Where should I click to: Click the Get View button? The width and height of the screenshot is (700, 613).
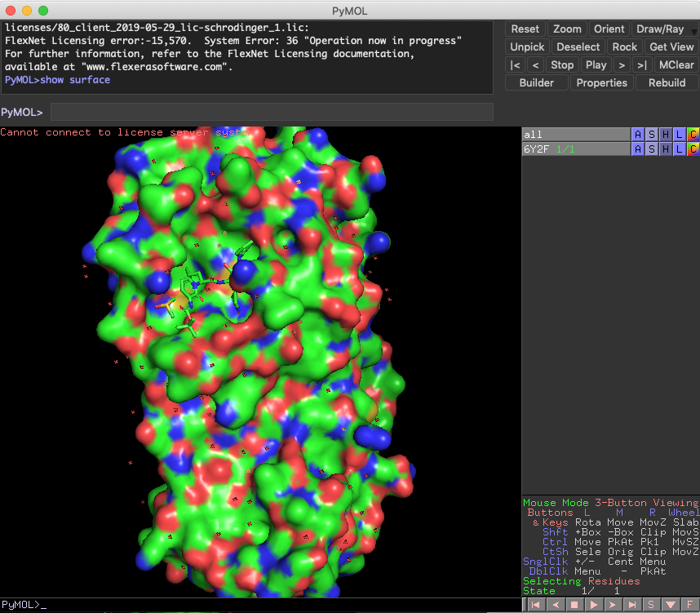pyautogui.click(x=671, y=47)
